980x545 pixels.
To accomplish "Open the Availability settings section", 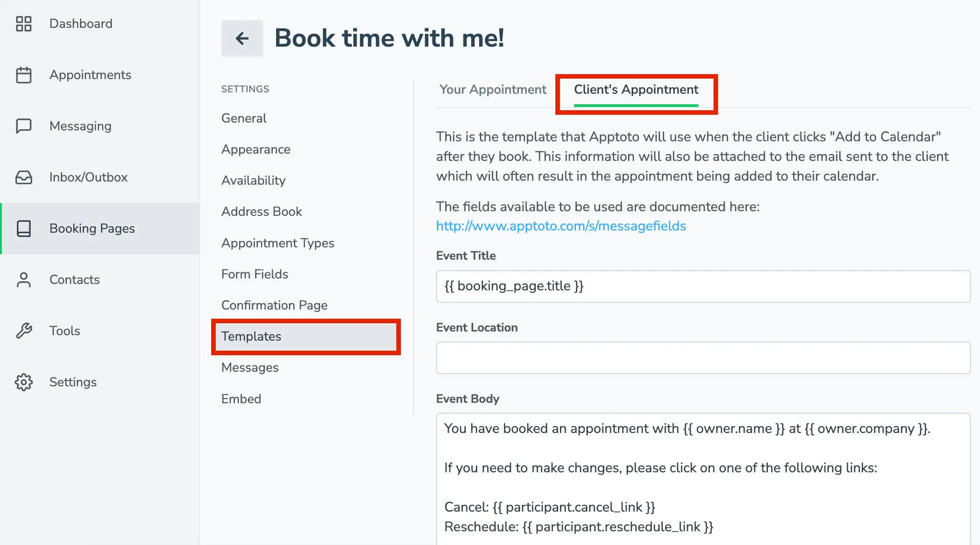I will [253, 180].
